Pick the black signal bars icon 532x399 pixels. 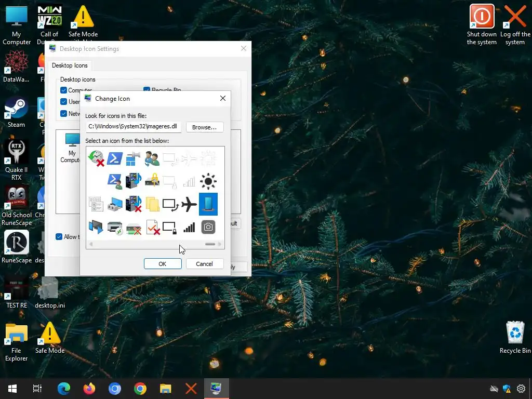click(x=189, y=228)
